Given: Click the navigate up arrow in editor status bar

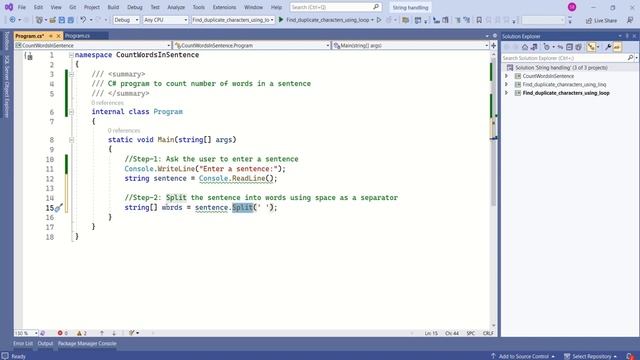Looking at the screenshot, I should pos(102,333).
